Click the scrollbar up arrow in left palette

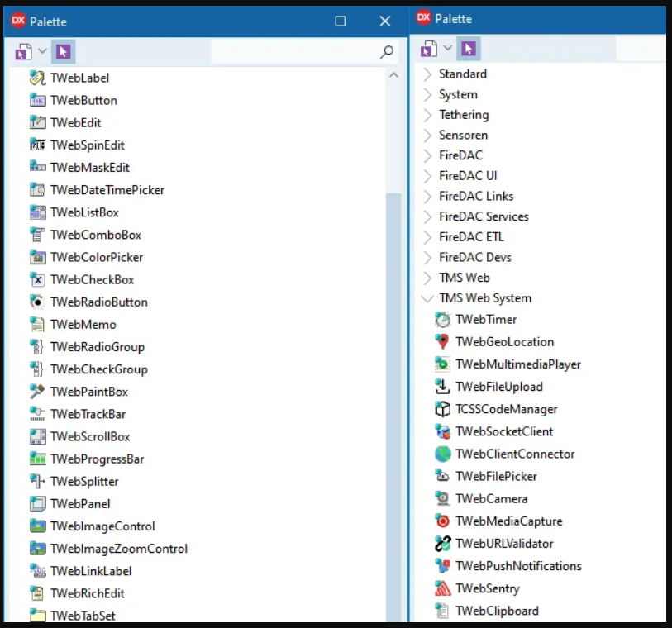point(393,75)
